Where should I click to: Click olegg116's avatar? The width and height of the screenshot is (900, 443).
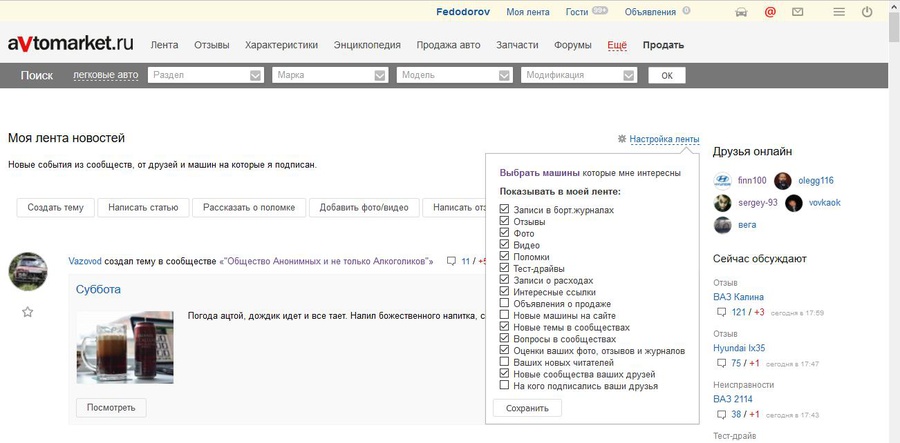(x=783, y=181)
